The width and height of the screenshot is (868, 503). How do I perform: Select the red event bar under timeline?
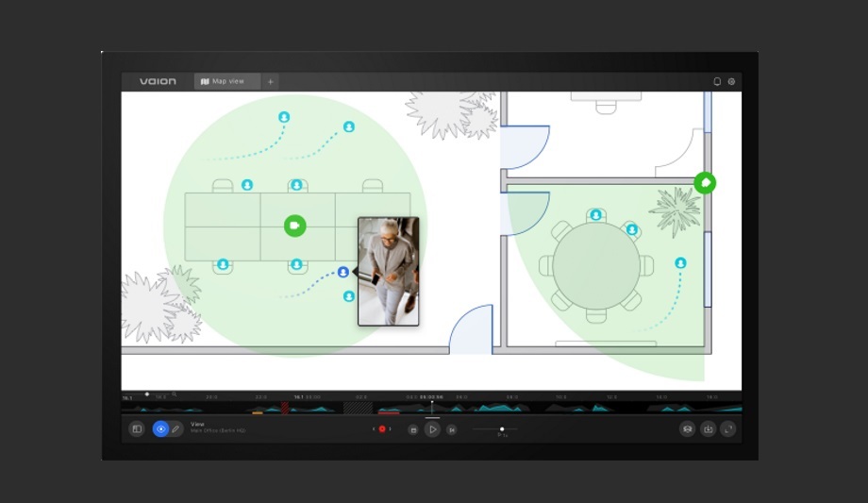(x=389, y=412)
